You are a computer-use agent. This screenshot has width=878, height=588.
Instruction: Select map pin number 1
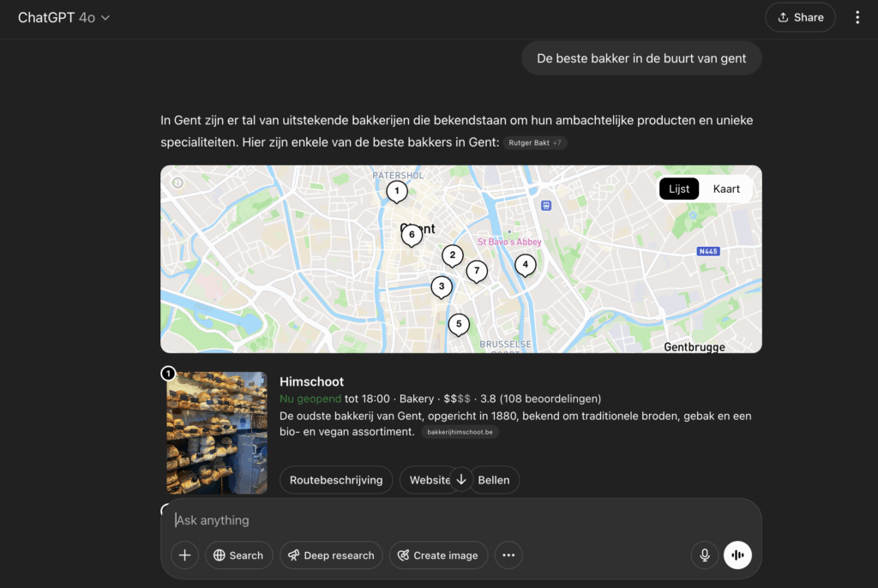point(396,191)
